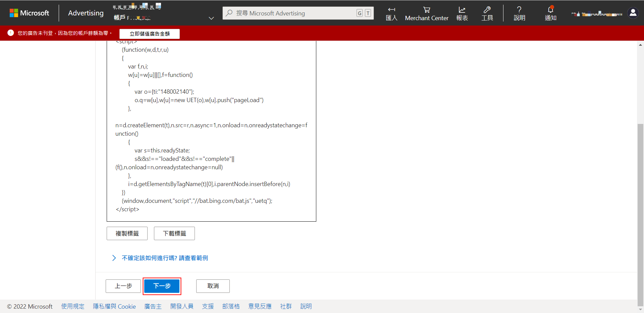Click the (function(w,d,t,r,u) line
The image size is (644, 313).
point(145,50)
